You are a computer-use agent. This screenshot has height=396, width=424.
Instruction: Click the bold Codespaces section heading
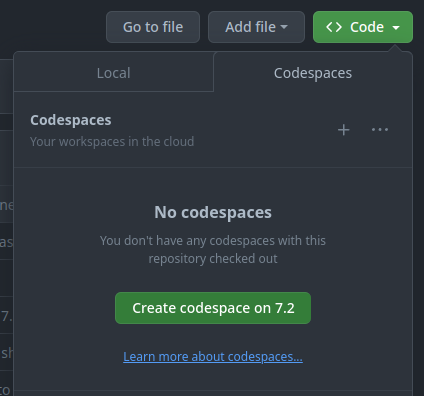(71, 120)
